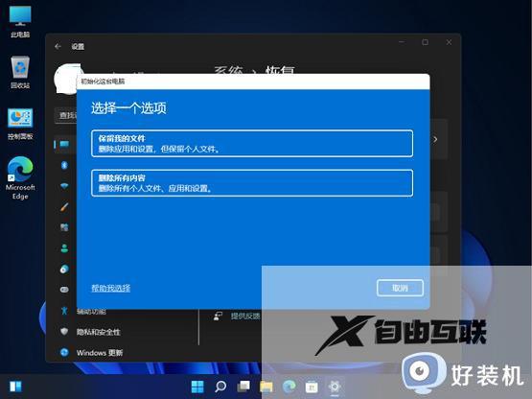Open the 帮助我选择 help link

(x=110, y=289)
